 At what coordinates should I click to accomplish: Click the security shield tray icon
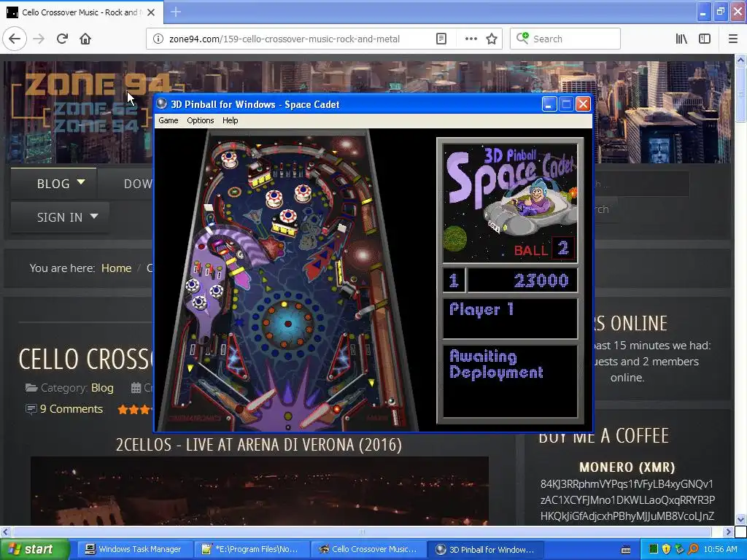[667, 549]
